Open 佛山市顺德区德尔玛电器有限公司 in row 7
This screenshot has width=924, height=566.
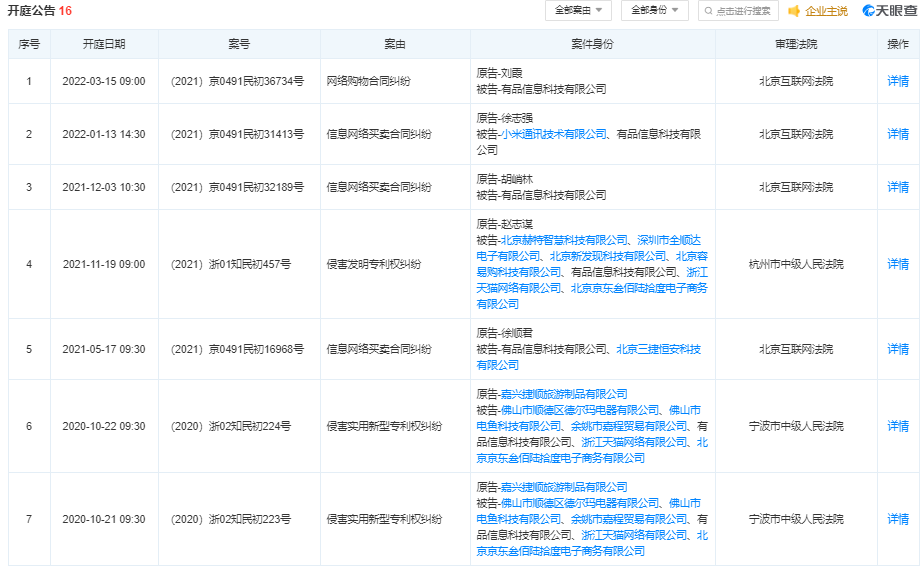pos(580,504)
